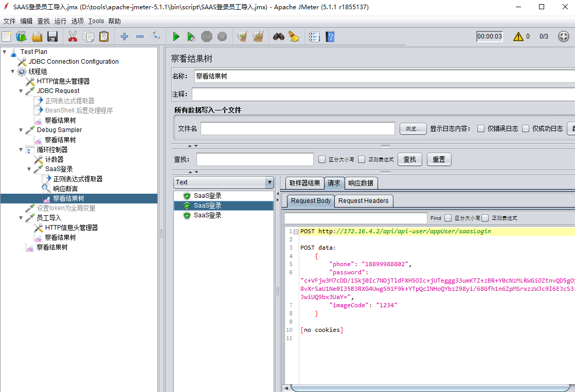This screenshot has width=575, height=392.
Task: Click the New test plan icon
Action: [x=6, y=36]
